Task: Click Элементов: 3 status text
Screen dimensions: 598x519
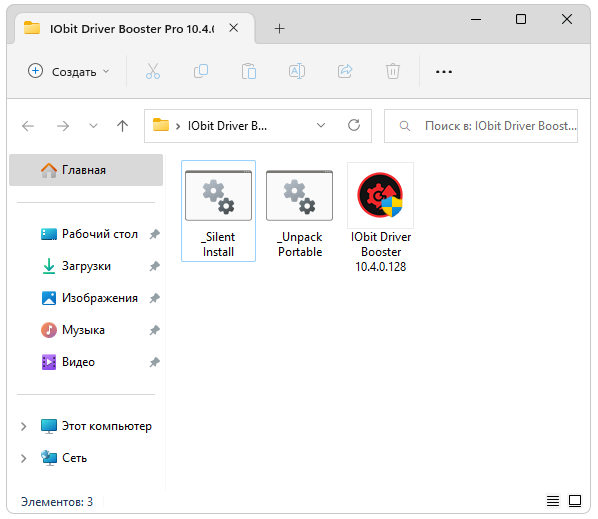Action: click(57, 502)
